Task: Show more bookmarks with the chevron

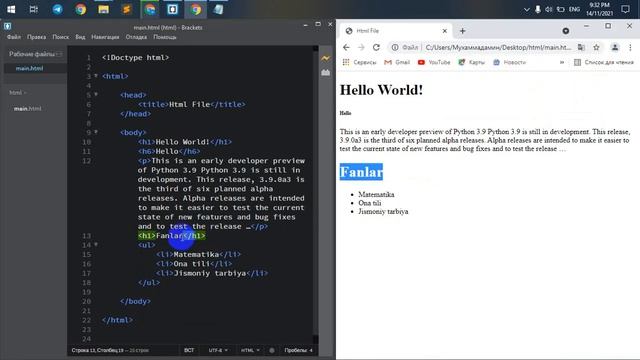Action: pos(562,62)
